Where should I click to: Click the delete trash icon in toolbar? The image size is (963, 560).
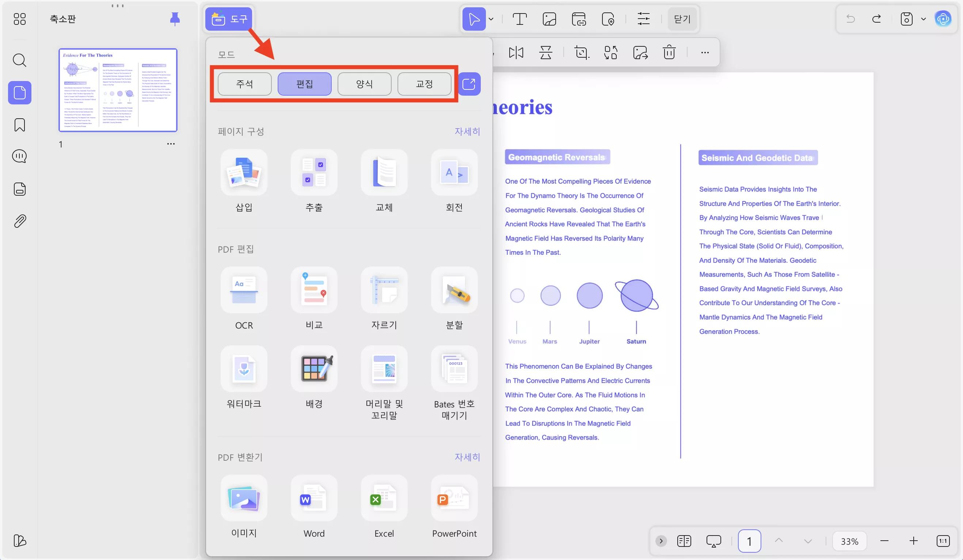[669, 52]
